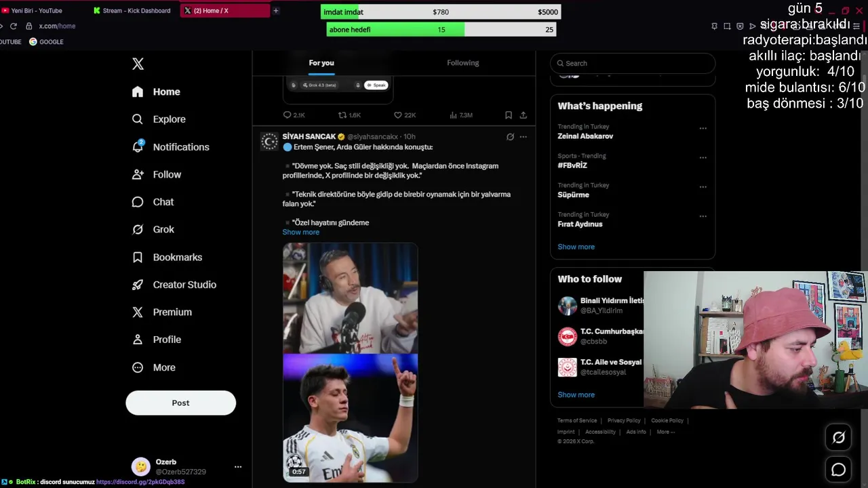Open options dots for #FBvRİZ trend
Screen dimensions: 868x488
point(703,157)
